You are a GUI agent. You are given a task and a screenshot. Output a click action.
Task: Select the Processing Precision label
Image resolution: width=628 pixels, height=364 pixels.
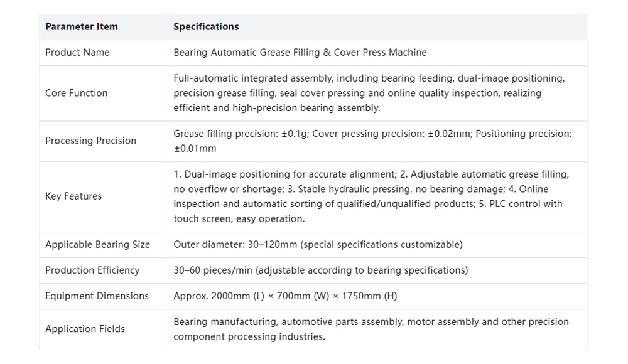click(x=90, y=141)
